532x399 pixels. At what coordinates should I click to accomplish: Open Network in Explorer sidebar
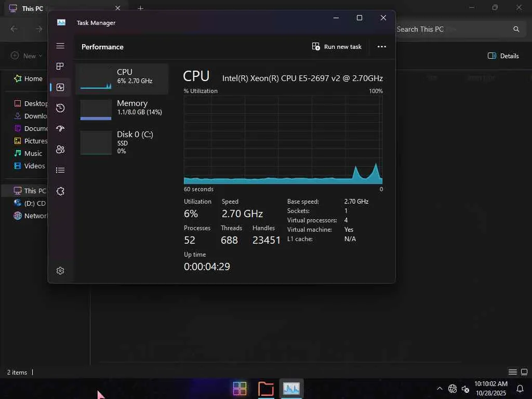click(x=31, y=216)
